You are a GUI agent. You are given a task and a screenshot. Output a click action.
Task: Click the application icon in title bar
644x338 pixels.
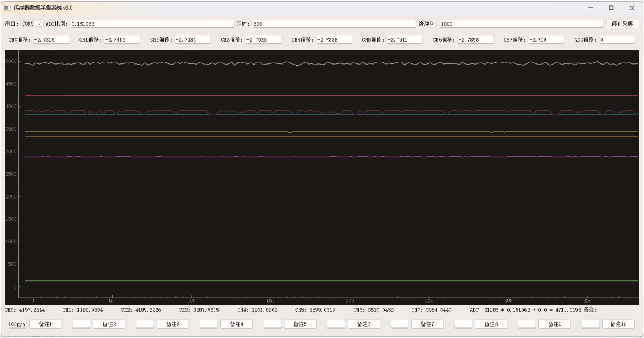click(7, 8)
